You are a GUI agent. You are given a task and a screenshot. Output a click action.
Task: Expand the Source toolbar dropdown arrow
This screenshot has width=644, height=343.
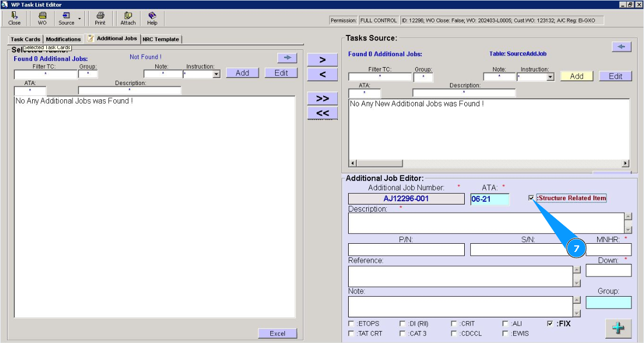pyautogui.click(x=80, y=19)
